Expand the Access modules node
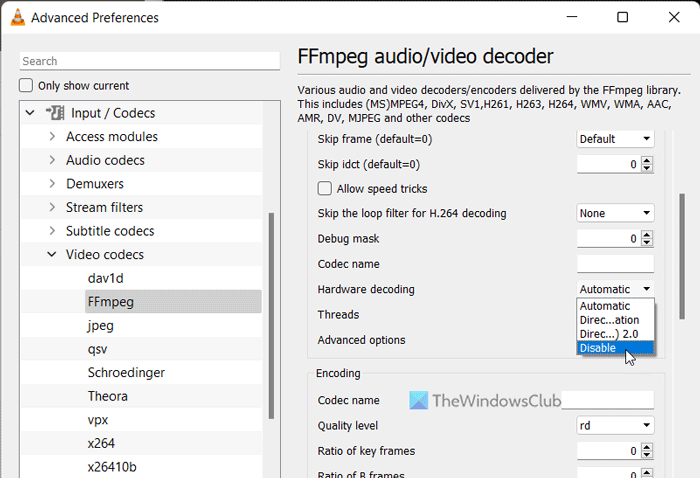Viewport: 700px width, 478px height. [x=52, y=136]
